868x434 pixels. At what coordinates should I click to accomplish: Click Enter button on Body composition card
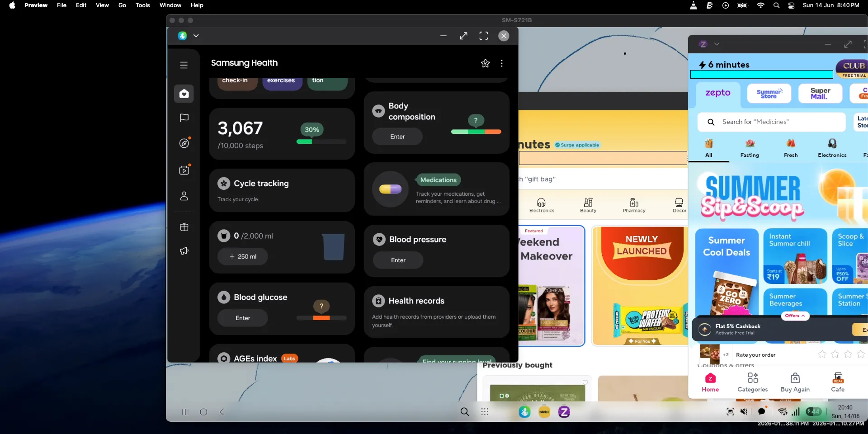(397, 137)
